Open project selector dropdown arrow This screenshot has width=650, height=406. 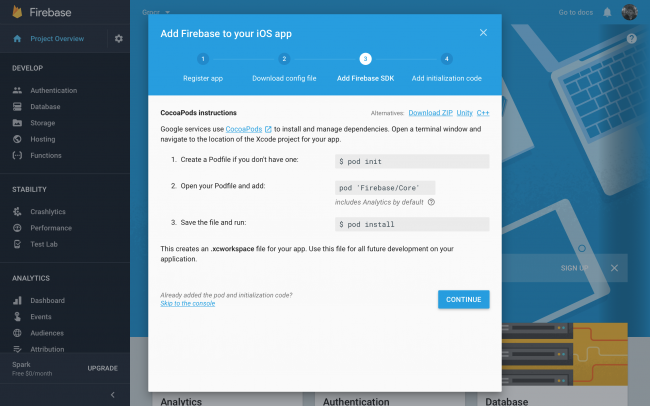[x=167, y=12]
